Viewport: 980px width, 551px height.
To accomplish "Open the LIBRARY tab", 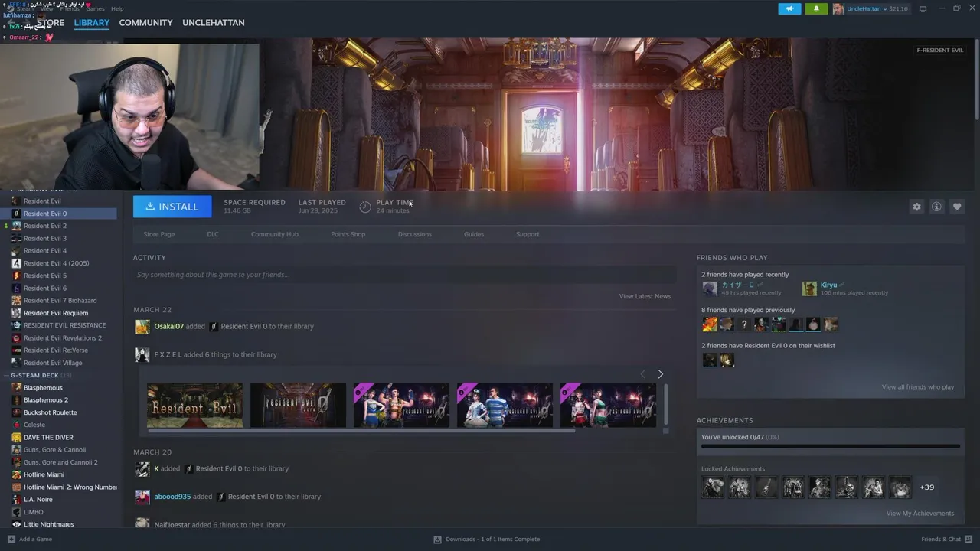I will click(x=92, y=23).
